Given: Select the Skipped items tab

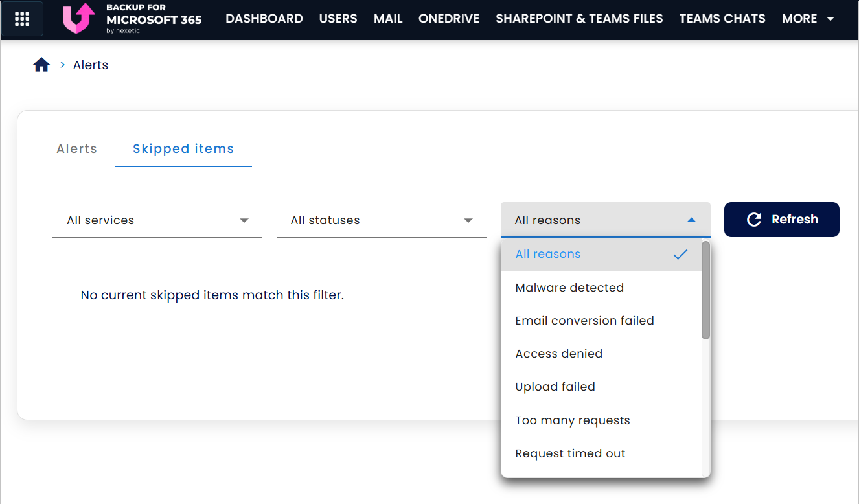Looking at the screenshot, I should 183,149.
